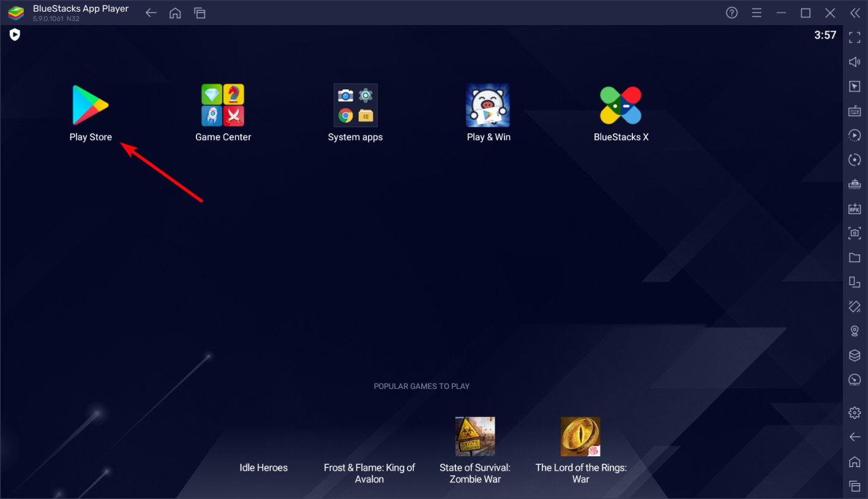Click the sync operations play icon
Viewport: 868px width, 499px height.
click(855, 135)
